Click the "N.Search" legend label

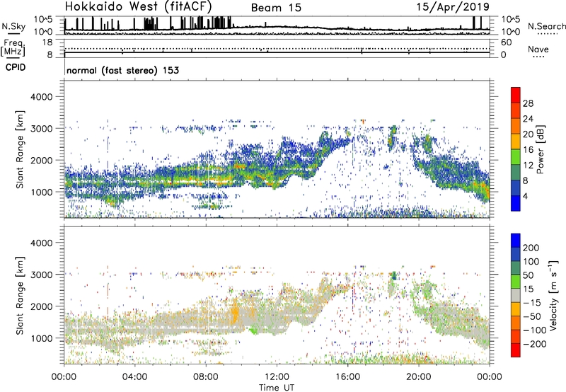546,26
